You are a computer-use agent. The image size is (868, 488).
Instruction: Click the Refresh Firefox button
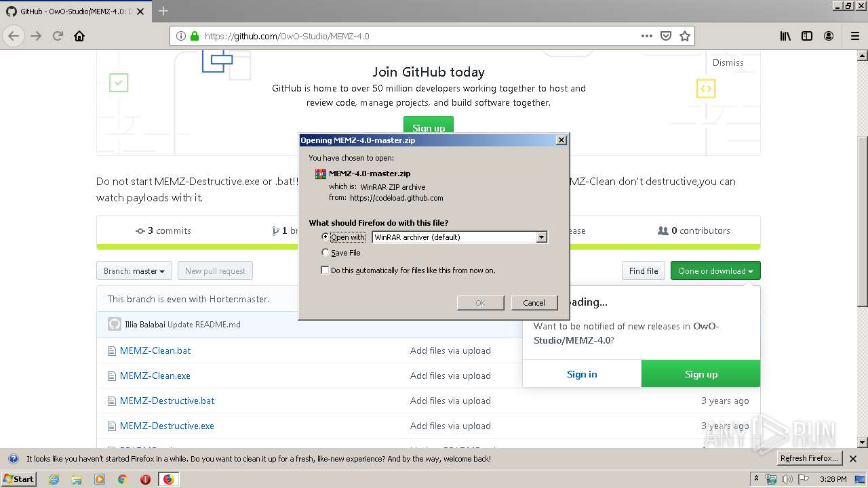pos(809,459)
